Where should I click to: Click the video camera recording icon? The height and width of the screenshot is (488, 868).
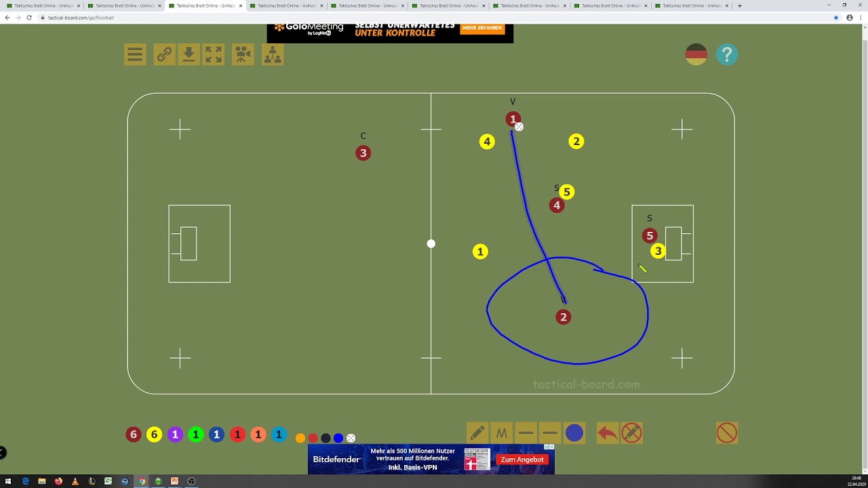pyautogui.click(x=243, y=55)
